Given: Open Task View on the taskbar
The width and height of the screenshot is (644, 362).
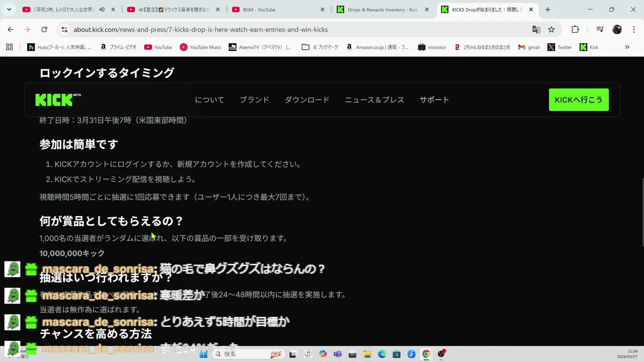Looking at the screenshot, I should 293,354.
